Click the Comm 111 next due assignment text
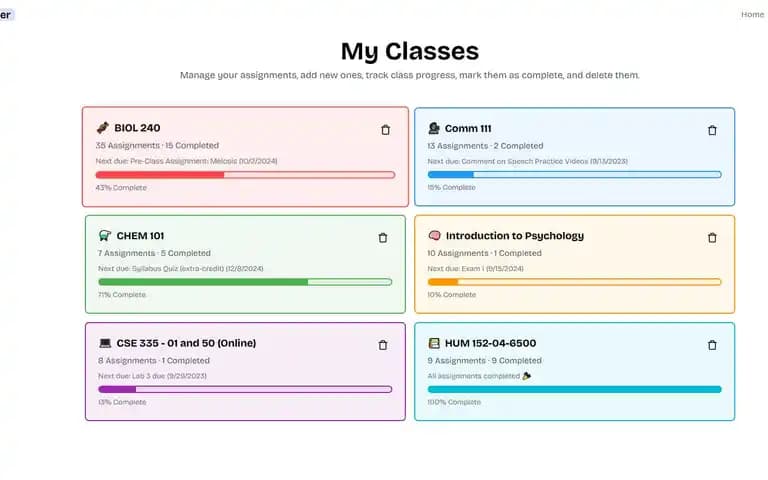This screenshot has height=480, width=768. pos(528,161)
